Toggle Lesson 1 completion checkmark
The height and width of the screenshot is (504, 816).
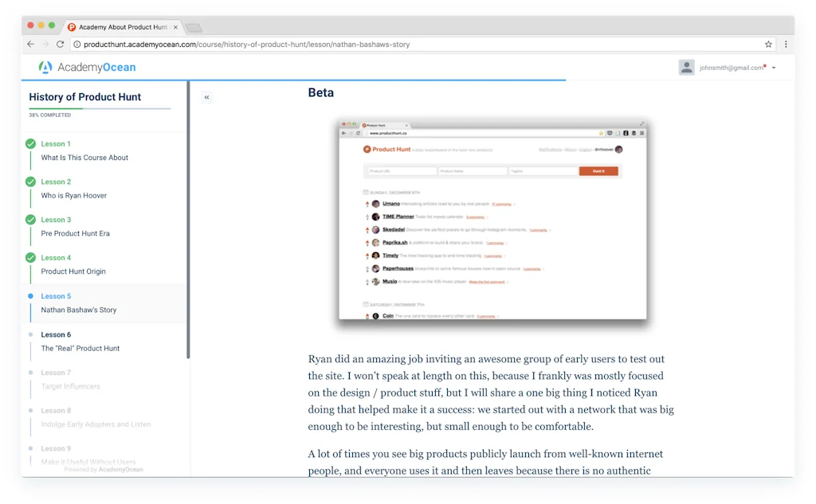[x=30, y=143]
